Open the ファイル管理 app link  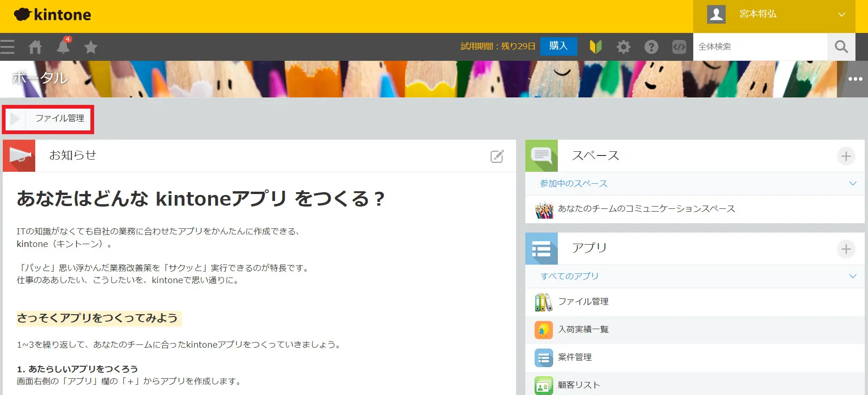(x=583, y=302)
